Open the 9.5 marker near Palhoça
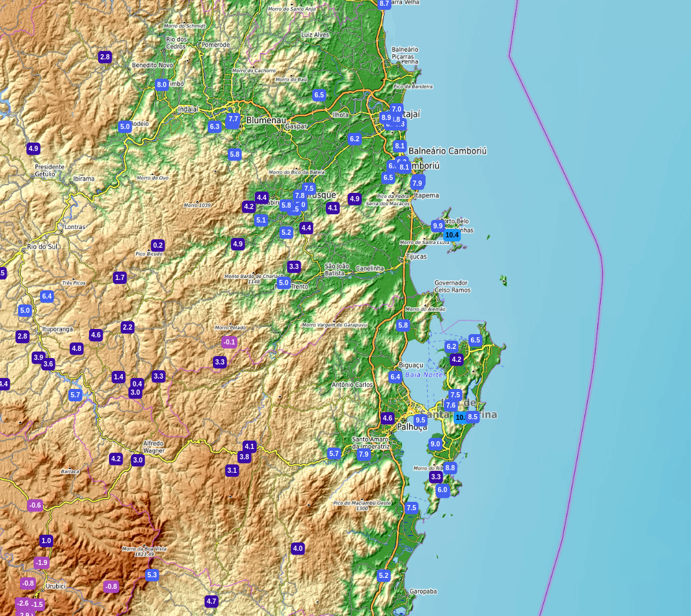 pyautogui.click(x=421, y=421)
